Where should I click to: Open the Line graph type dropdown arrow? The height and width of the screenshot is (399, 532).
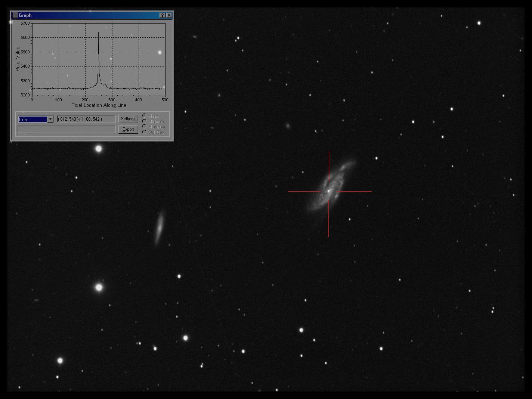coord(50,120)
